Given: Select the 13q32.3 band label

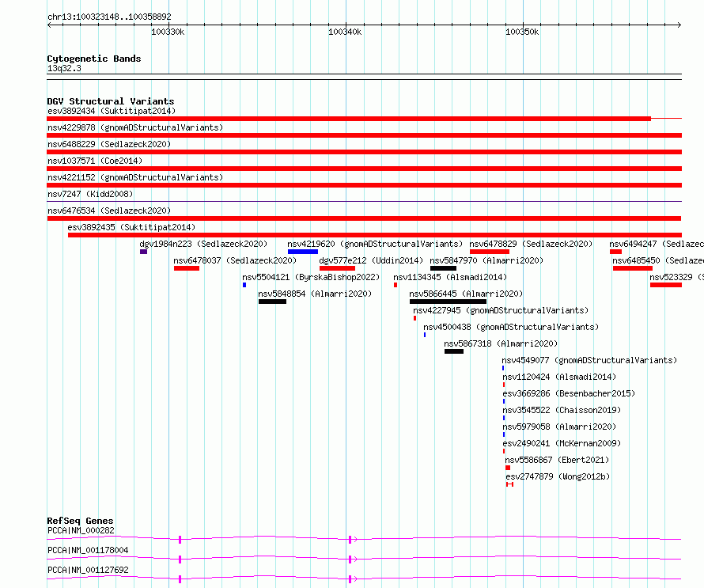Looking at the screenshot, I should click(x=64, y=68).
